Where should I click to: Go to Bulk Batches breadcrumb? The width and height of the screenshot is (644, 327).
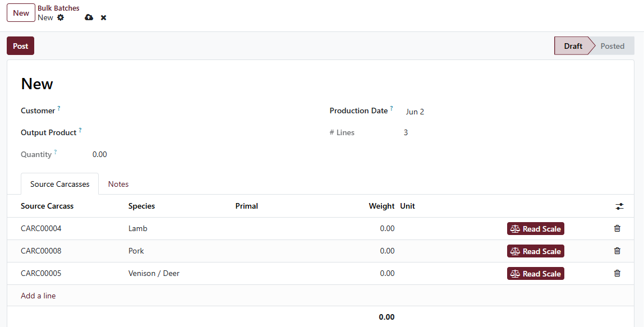[x=58, y=8]
